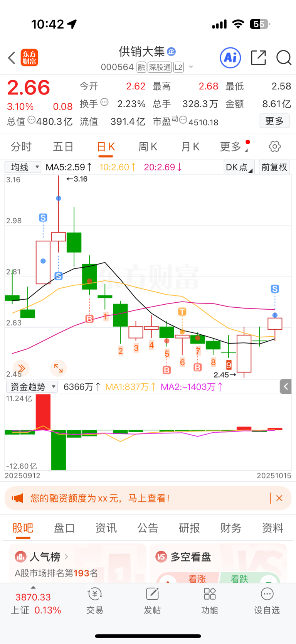Open the Ai assistant icon

coord(230,58)
